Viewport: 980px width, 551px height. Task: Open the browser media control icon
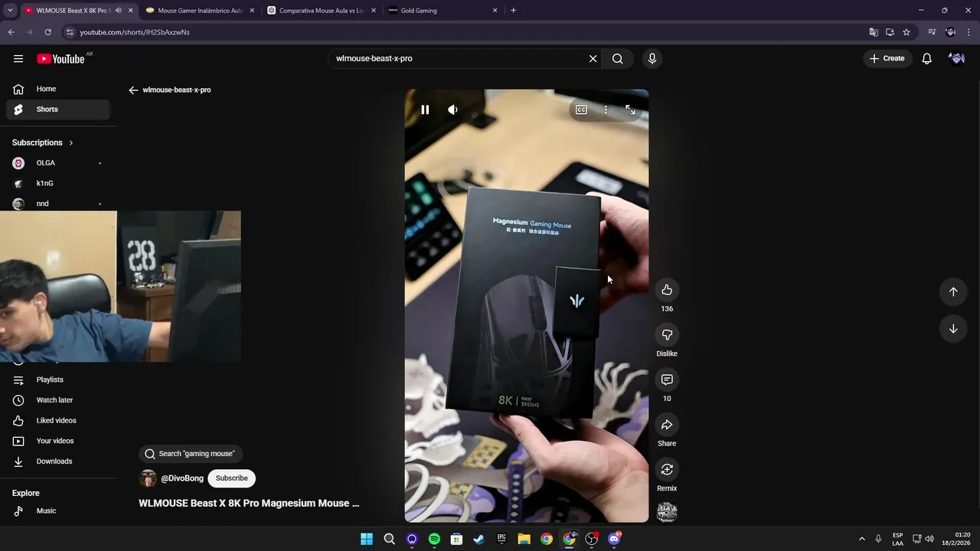click(x=932, y=32)
